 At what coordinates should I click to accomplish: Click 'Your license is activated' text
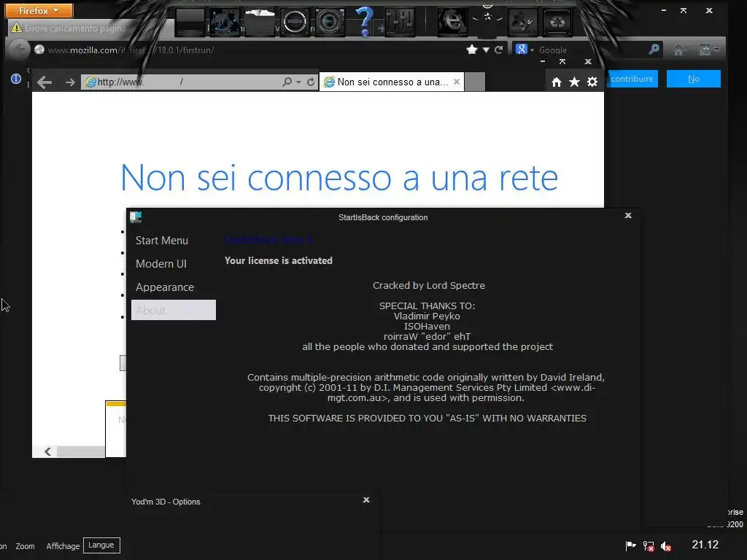(x=279, y=260)
